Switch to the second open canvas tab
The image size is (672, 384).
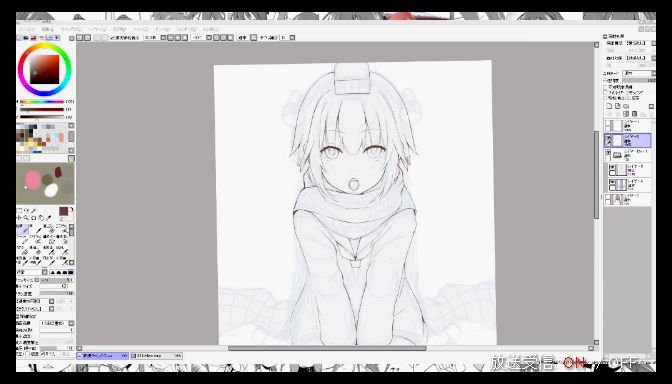[156, 356]
